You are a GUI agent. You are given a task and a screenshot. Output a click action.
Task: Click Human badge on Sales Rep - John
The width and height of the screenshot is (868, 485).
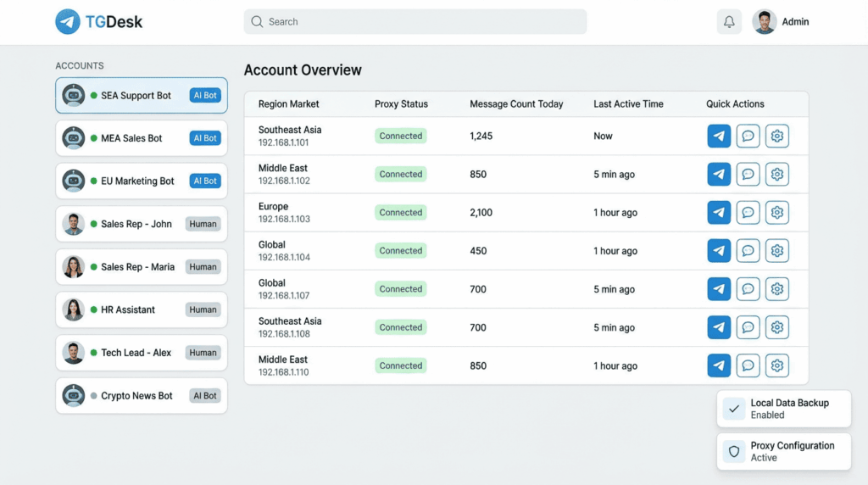click(203, 224)
